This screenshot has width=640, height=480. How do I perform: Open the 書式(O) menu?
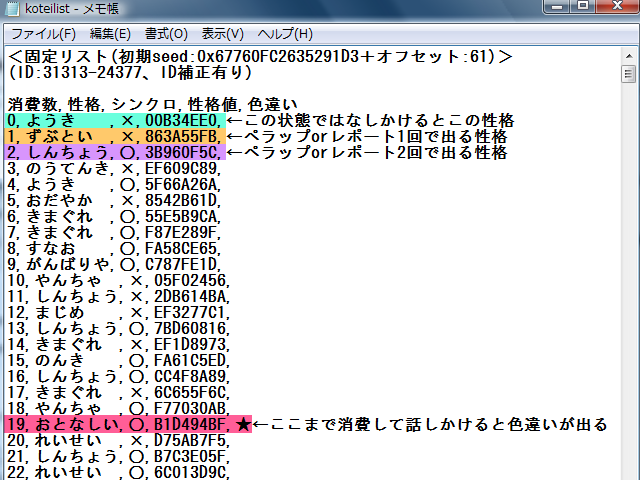click(166, 33)
